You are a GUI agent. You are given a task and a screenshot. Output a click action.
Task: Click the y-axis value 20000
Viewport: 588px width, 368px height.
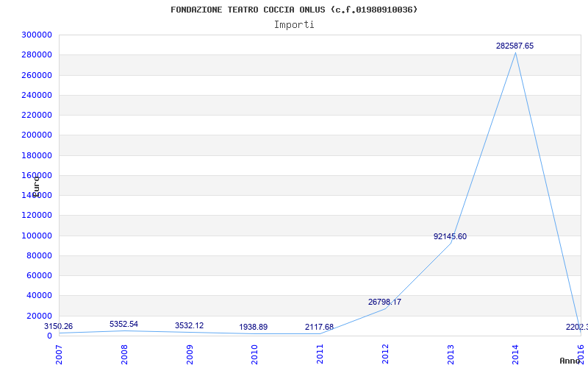tap(39, 316)
